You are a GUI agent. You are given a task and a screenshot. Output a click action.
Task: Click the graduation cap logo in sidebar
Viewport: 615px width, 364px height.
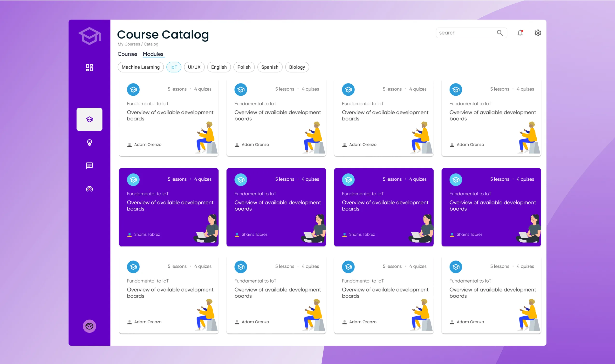[89, 36]
